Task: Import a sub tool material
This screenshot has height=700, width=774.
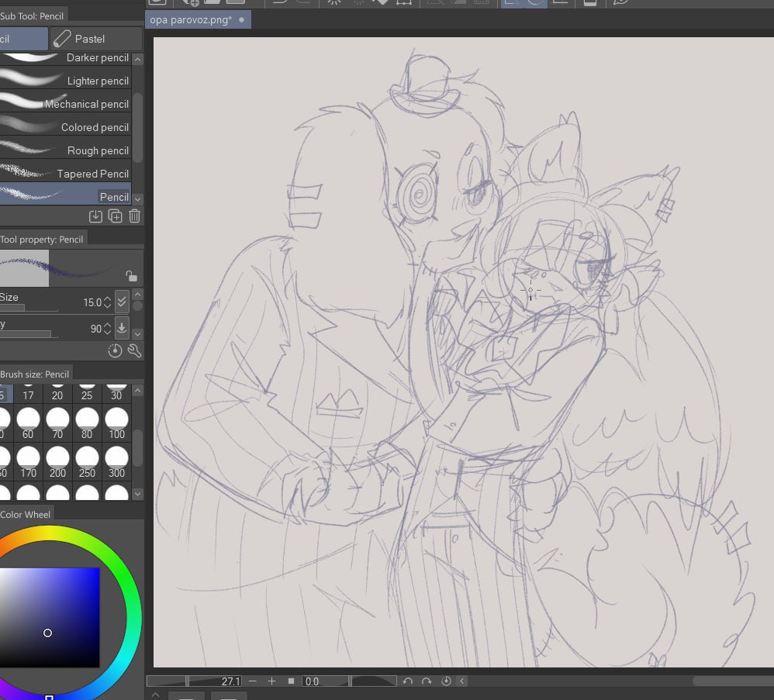Action: pos(95,216)
